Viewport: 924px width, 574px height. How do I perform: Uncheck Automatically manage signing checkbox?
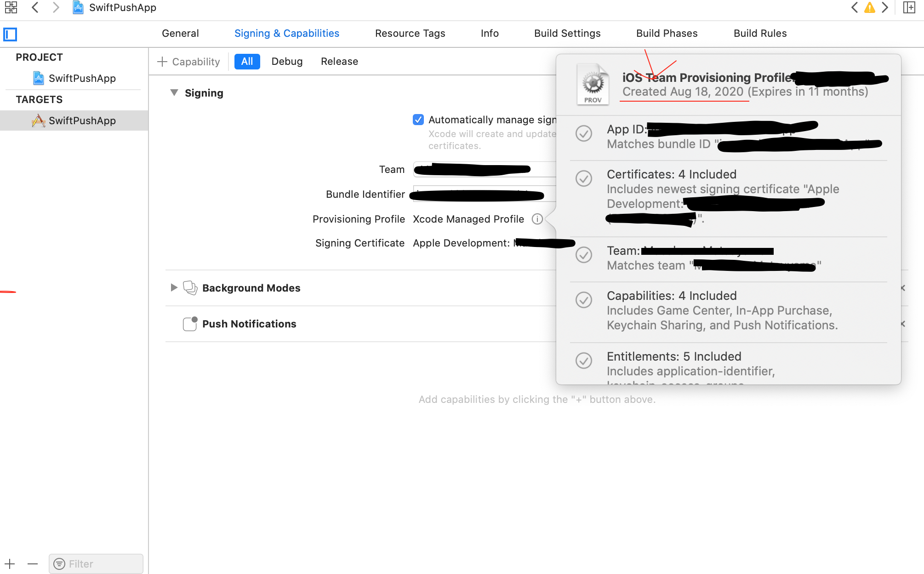point(418,120)
